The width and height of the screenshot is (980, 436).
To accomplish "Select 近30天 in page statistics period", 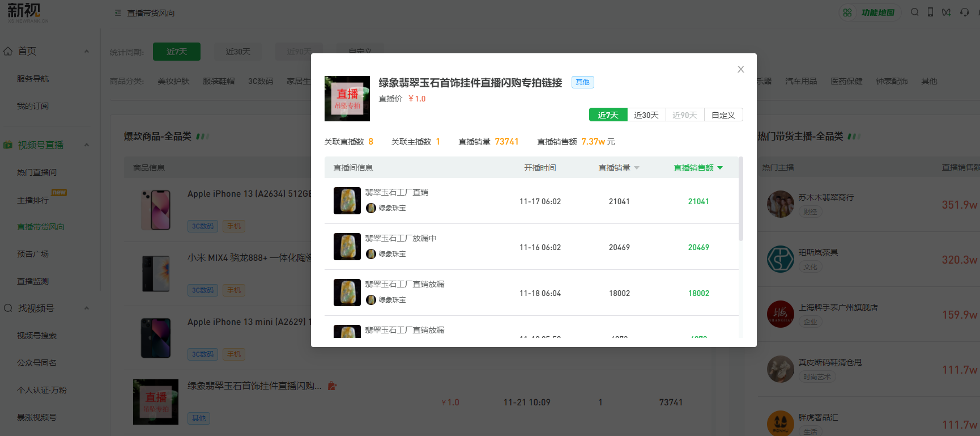I will (x=238, y=52).
